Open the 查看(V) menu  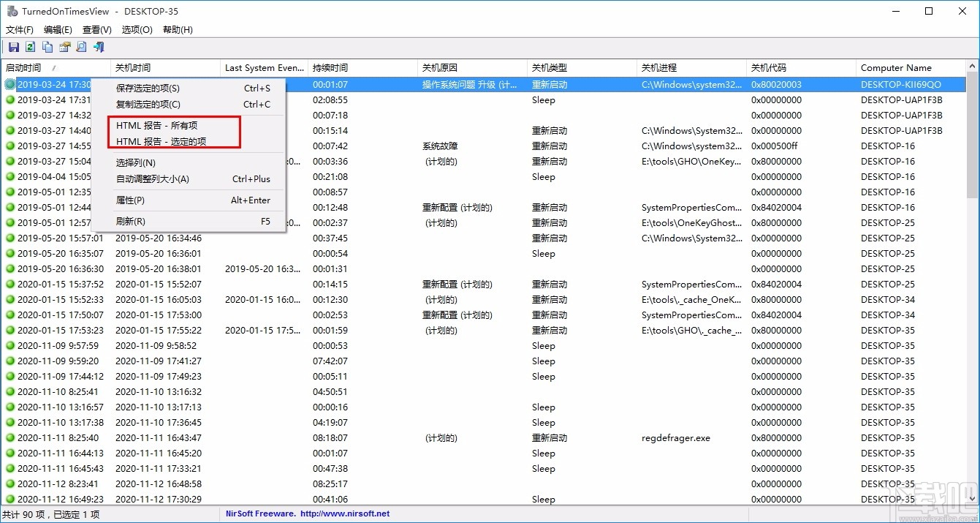(96, 29)
